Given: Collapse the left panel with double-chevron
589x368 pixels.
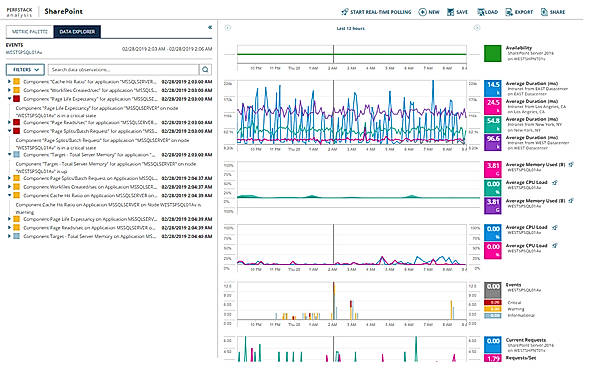Looking at the screenshot, I should point(210,27).
